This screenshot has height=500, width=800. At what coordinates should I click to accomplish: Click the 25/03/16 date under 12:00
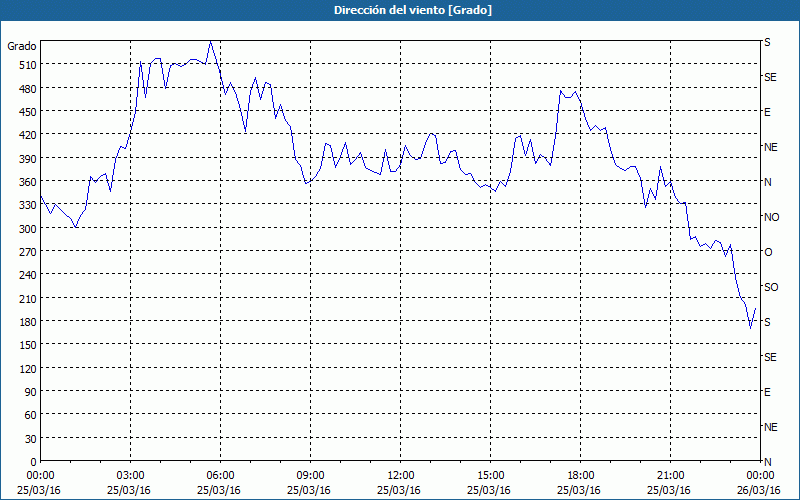click(399, 490)
